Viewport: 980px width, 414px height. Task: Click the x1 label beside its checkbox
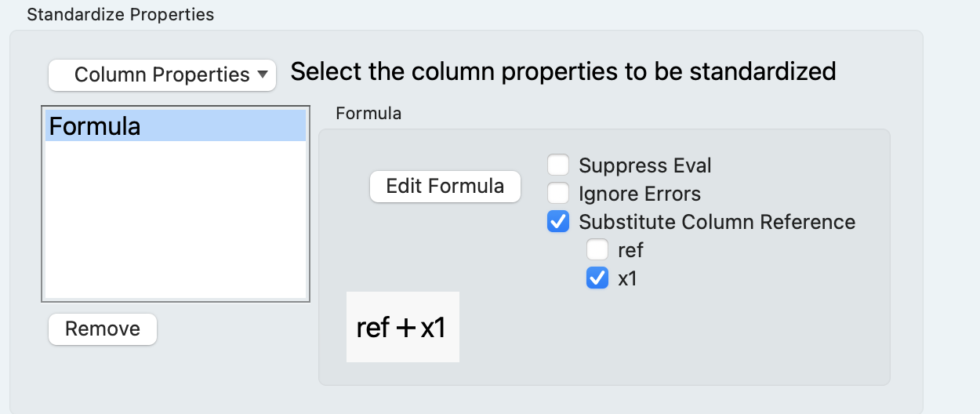coord(627,278)
